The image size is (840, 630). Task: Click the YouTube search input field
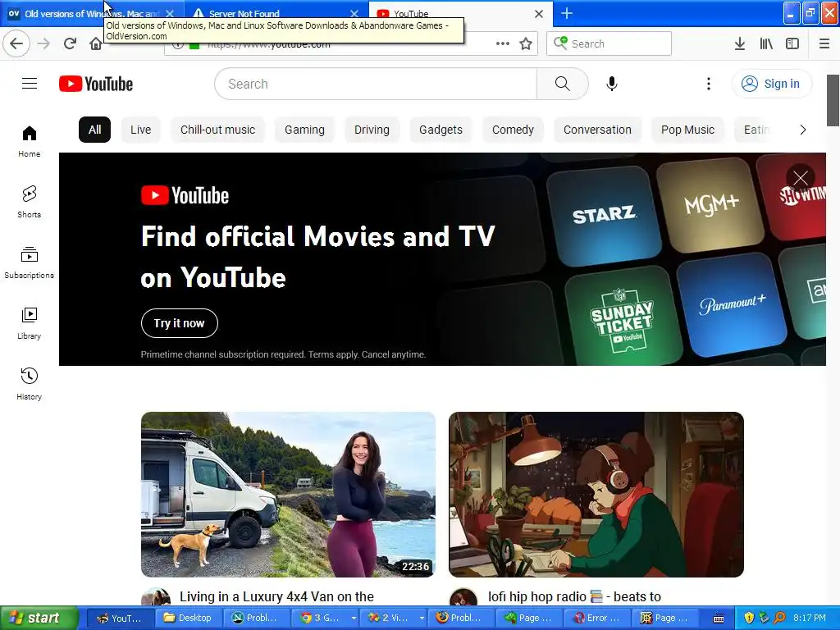[x=376, y=84]
